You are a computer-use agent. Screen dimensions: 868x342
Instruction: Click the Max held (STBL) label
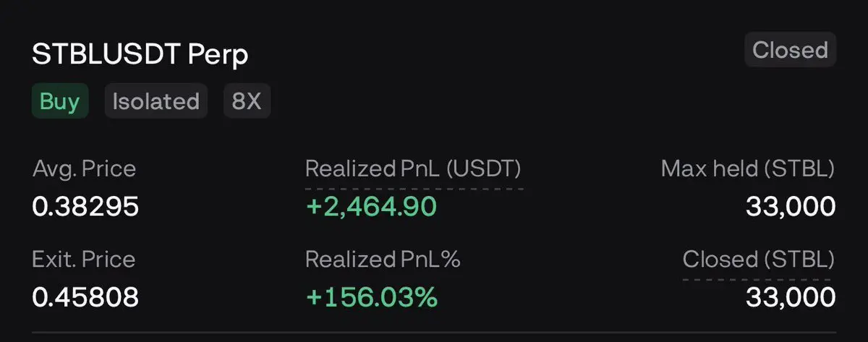pyautogui.click(x=748, y=169)
